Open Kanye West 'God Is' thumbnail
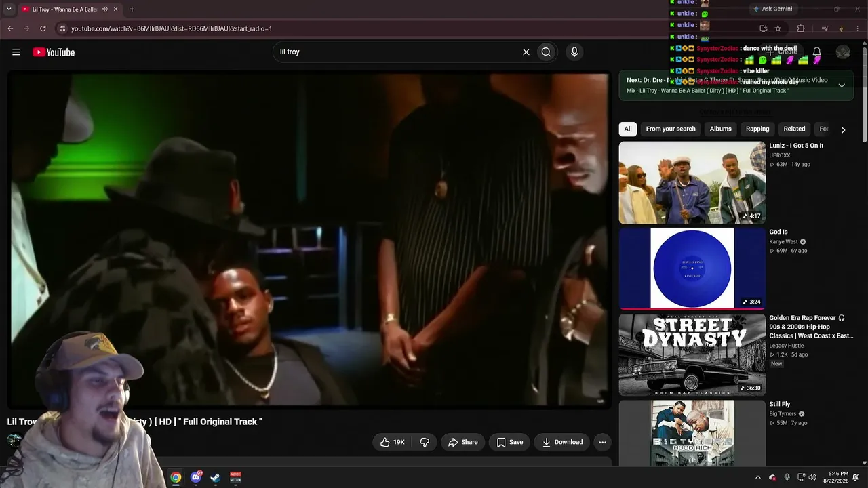This screenshot has height=488, width=868. 692,268
